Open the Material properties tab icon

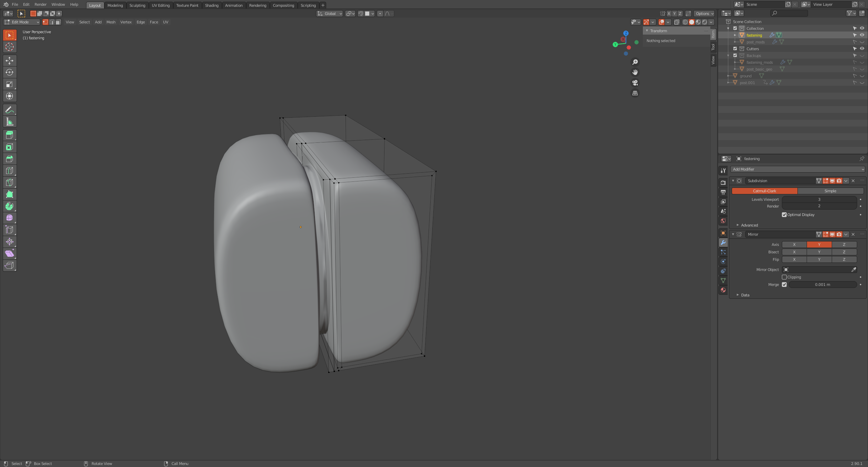pos(723,290)
